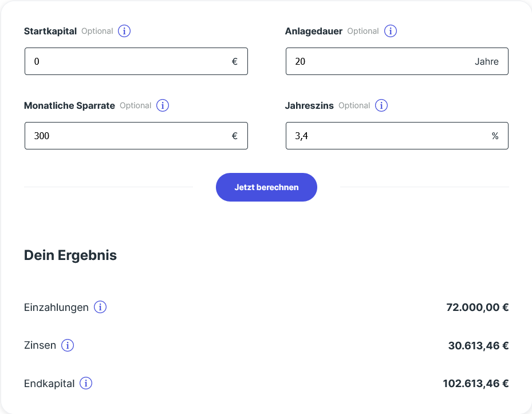Image resolution: width=532 pixels, height=414 pixels.
Task: Click the Einzahlungen amount 72.000,00 €
Action: (477, 307)
